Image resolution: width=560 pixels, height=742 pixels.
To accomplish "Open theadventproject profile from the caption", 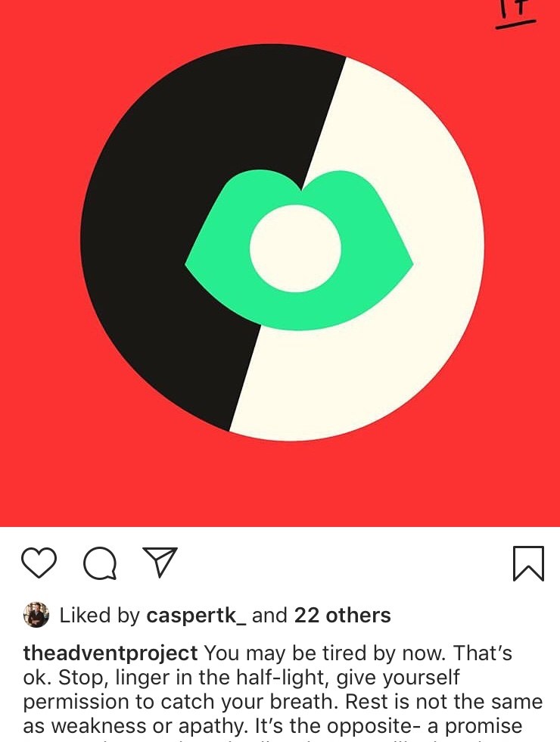I will coord(110,653).
